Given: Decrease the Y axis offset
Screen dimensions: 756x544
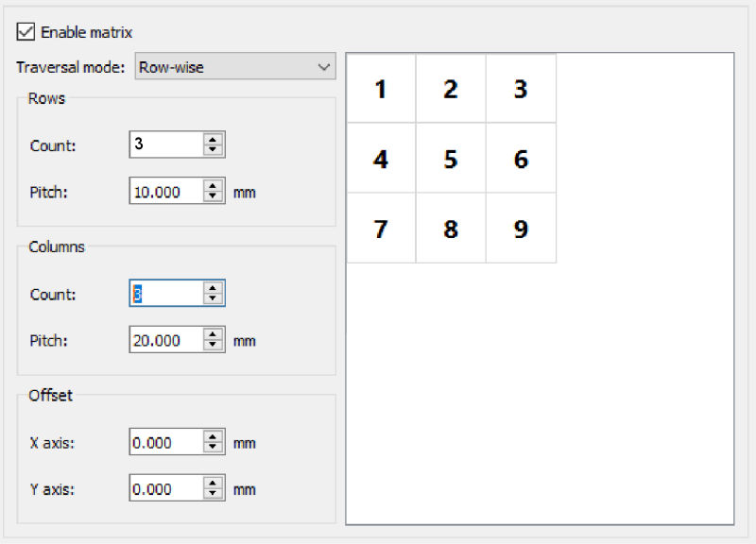Looking at the screenshot, I should coord(213,493).
